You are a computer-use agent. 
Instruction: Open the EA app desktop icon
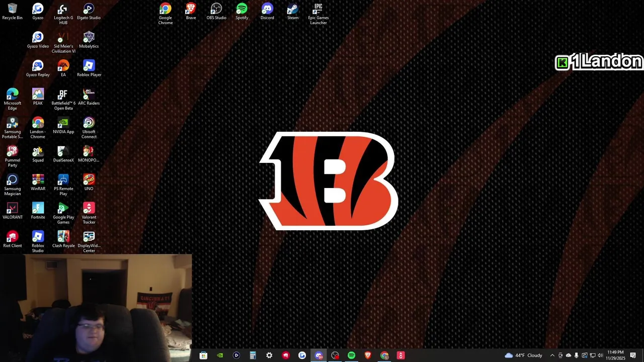[63, 69]
